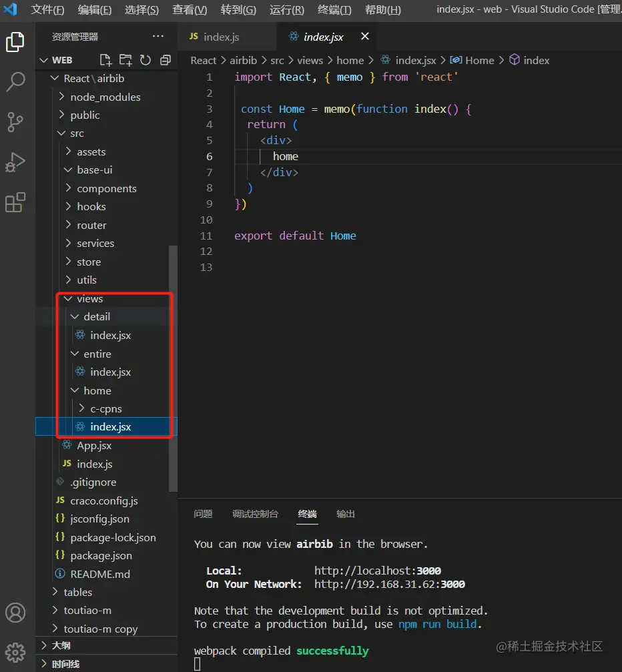Screen dimensions: 622x672
Task: Refresh the explorer tree
Action: tap(145, 60)
